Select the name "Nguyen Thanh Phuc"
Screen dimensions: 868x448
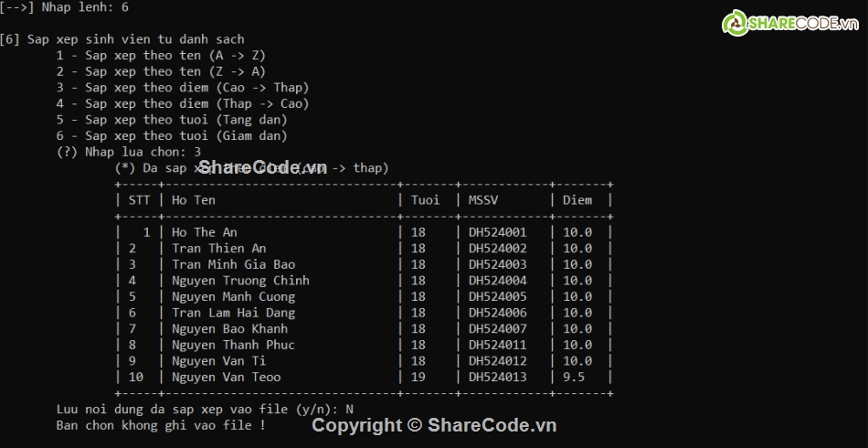coord(233,345)
